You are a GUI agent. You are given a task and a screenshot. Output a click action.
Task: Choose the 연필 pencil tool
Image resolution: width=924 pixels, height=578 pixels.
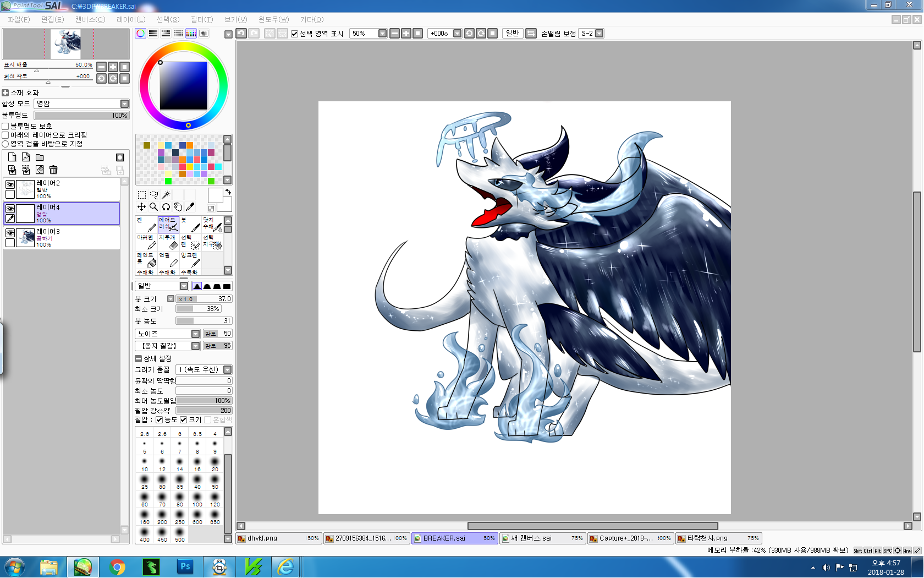(168, 259)
